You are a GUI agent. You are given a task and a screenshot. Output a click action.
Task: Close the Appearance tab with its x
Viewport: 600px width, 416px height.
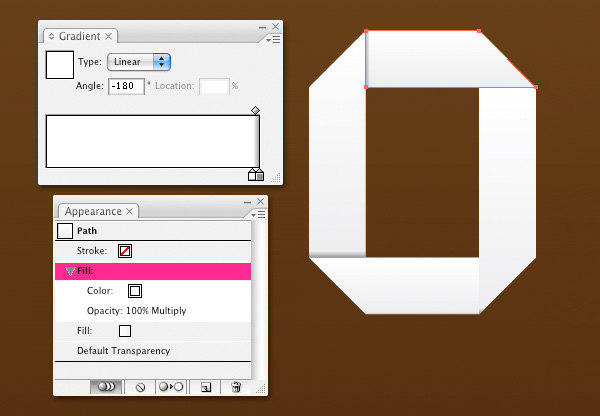coord(130,211)
